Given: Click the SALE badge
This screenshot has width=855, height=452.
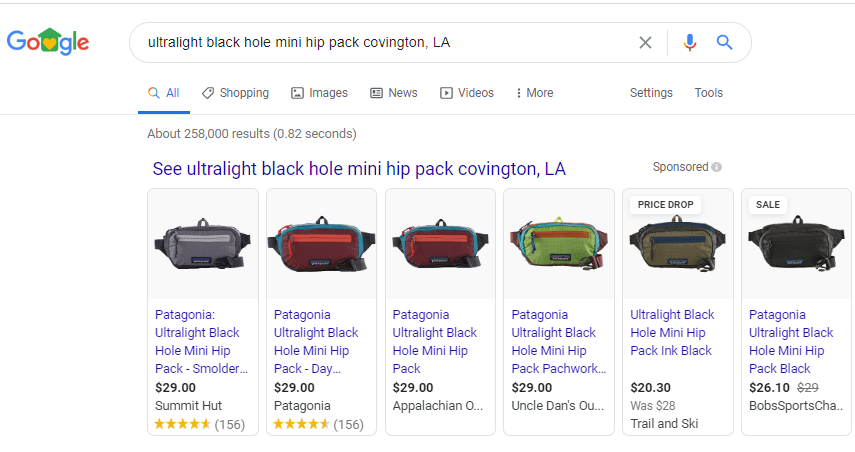Looking at the screenshot, I should tap(768, 205).
